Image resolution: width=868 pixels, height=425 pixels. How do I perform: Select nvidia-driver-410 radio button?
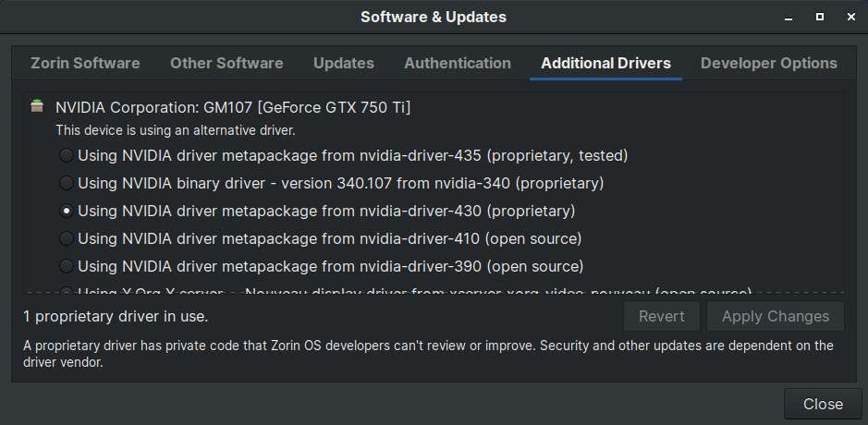[67, 238]
